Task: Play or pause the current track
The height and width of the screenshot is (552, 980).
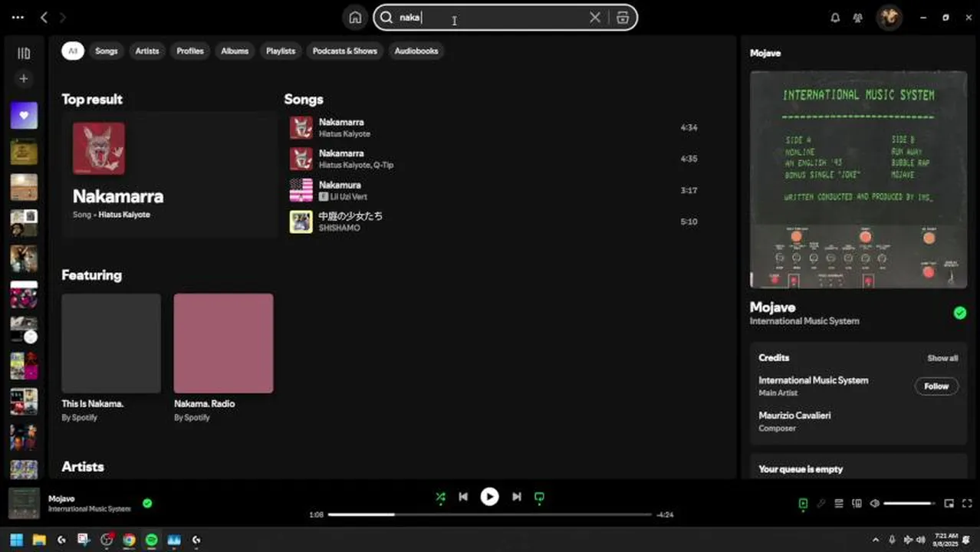Action: pyautogui.click(x=489, y=497)
